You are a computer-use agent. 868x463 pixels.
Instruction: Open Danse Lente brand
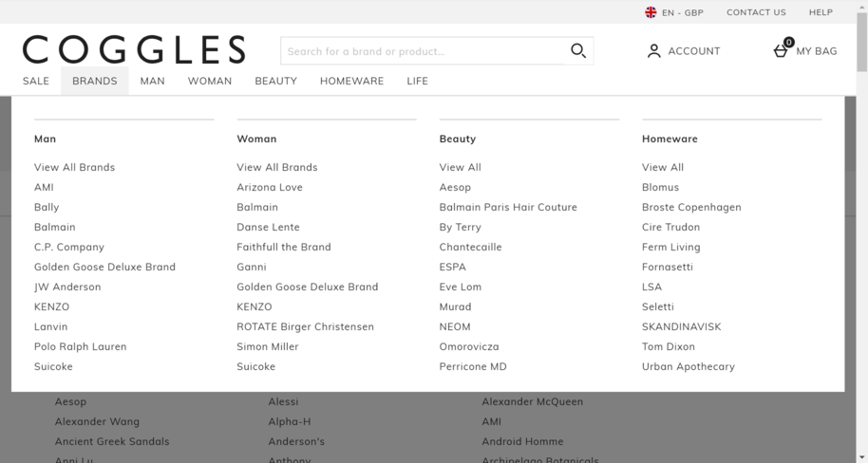click(x=268, y=227)
